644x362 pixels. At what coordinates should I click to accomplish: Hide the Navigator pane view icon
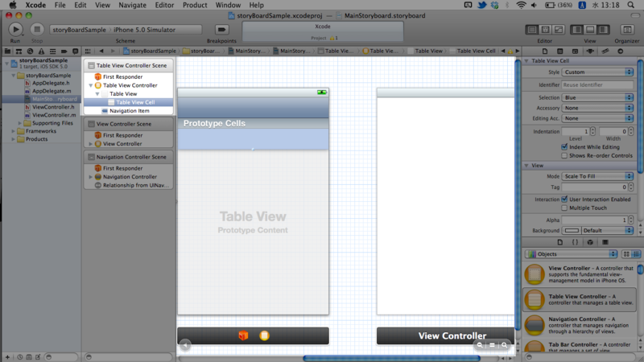tap(577, 30)
